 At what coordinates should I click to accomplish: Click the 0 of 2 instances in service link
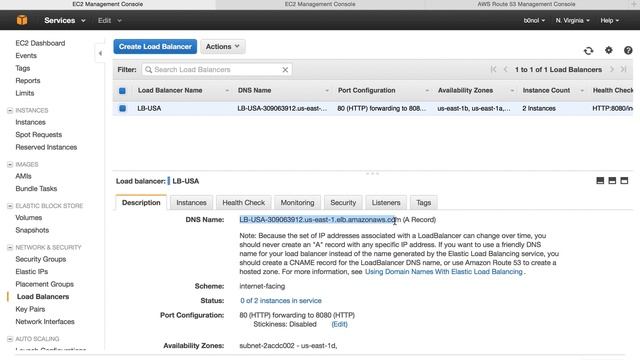pos(281,301)
